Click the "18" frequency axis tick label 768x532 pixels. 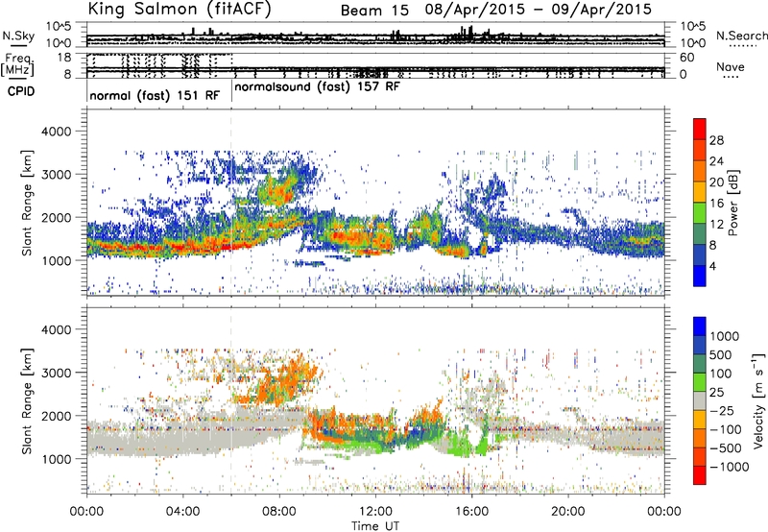pos(64,58)
